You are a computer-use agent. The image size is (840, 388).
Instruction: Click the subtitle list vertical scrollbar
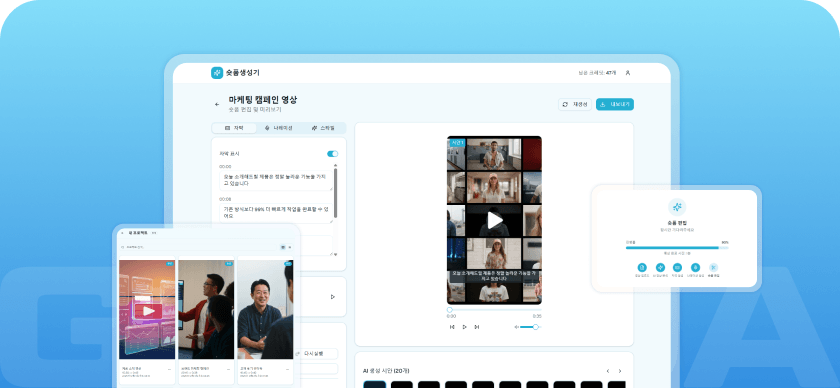[x=336, y=193]
